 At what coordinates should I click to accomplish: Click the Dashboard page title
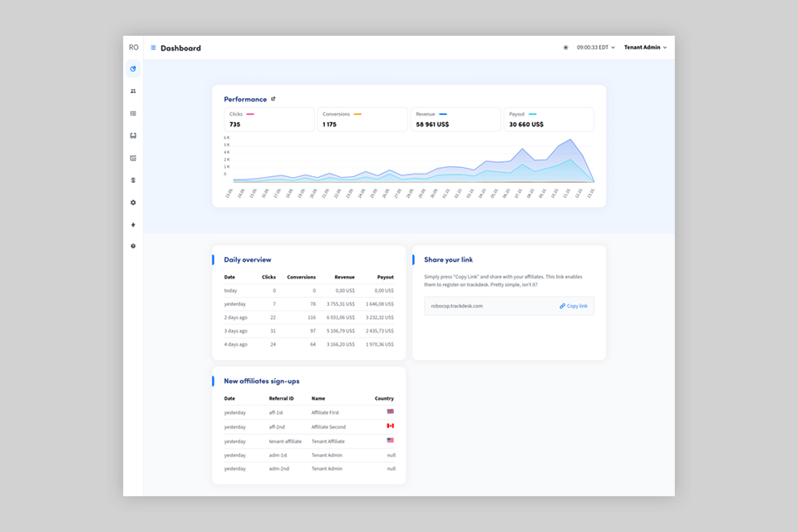coord(180,48)
